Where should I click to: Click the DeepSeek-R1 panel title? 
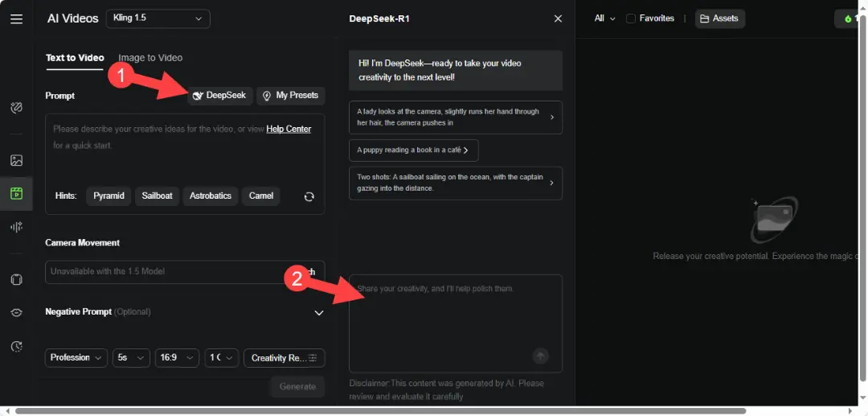[379, 19]
